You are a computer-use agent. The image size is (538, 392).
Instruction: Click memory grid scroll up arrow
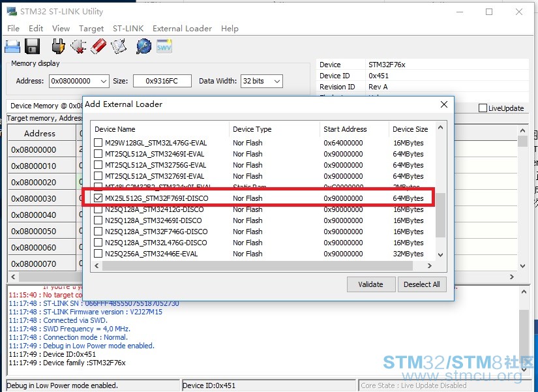(522, 130)
